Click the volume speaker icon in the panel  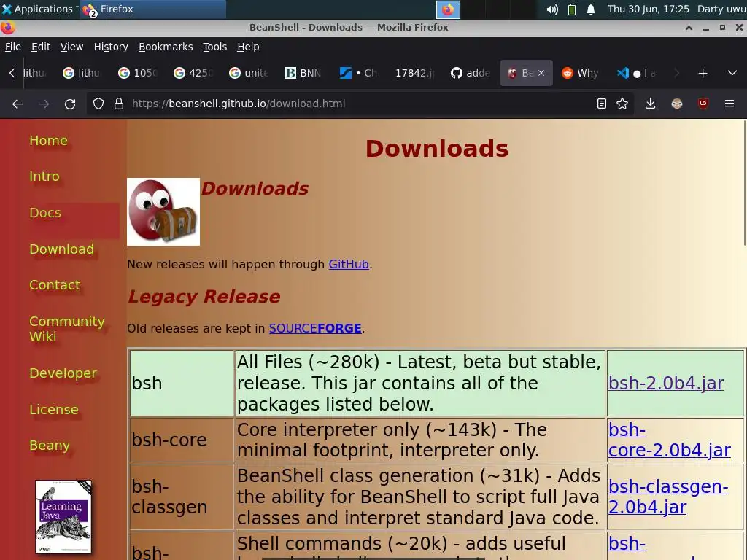pyautogui.click(x=552, y=9)
